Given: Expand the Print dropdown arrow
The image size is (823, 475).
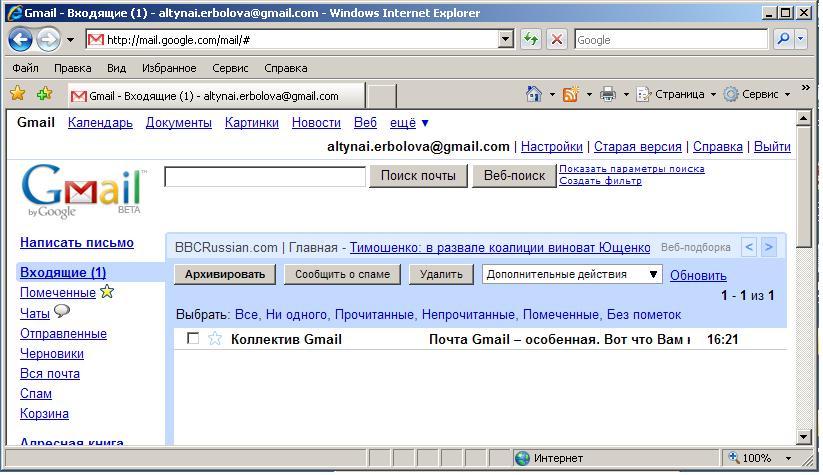Looking at the screenshot, I should point(626,95).
